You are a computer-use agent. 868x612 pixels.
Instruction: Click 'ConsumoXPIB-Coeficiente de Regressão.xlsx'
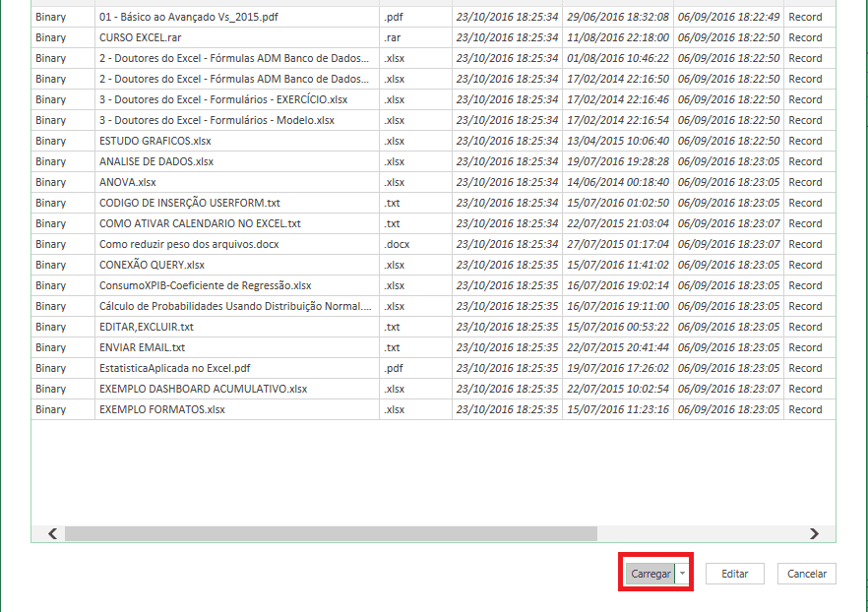[x=206, y=285]
